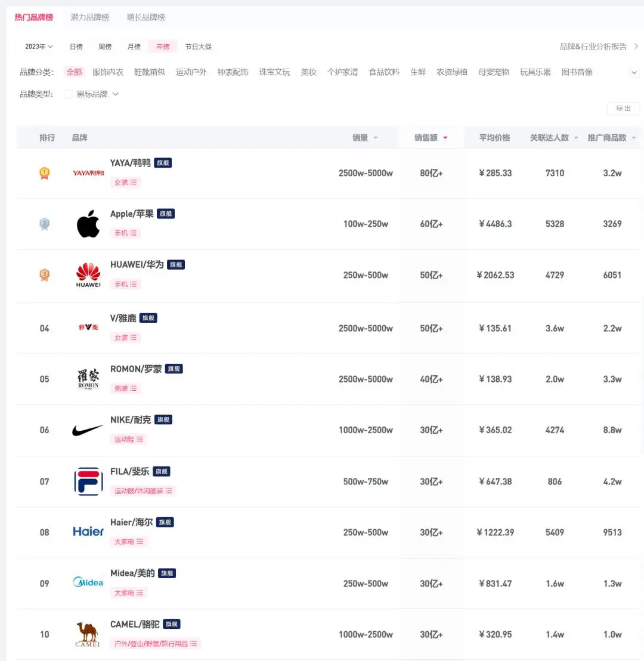
Task: Select the Apple brand logo
Action: point(87,224)
